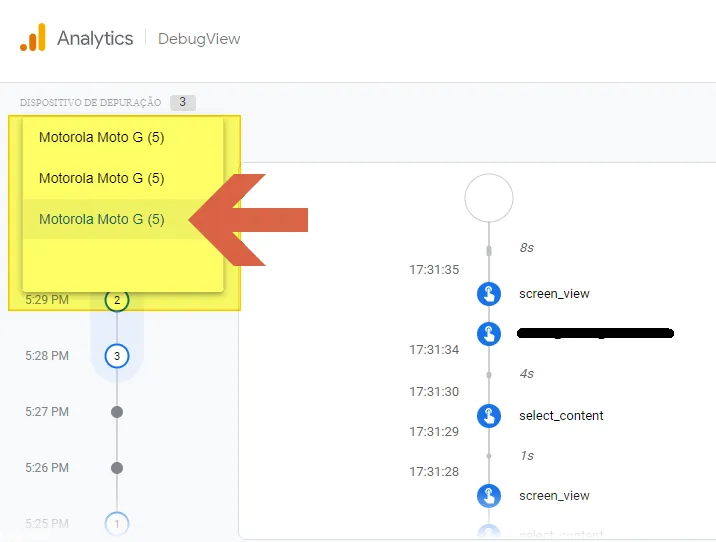The height and width of the screenshot is (542, 716).
Task: Open the screen_view event at 17:31:35
Action: click(x=554, y=294)
